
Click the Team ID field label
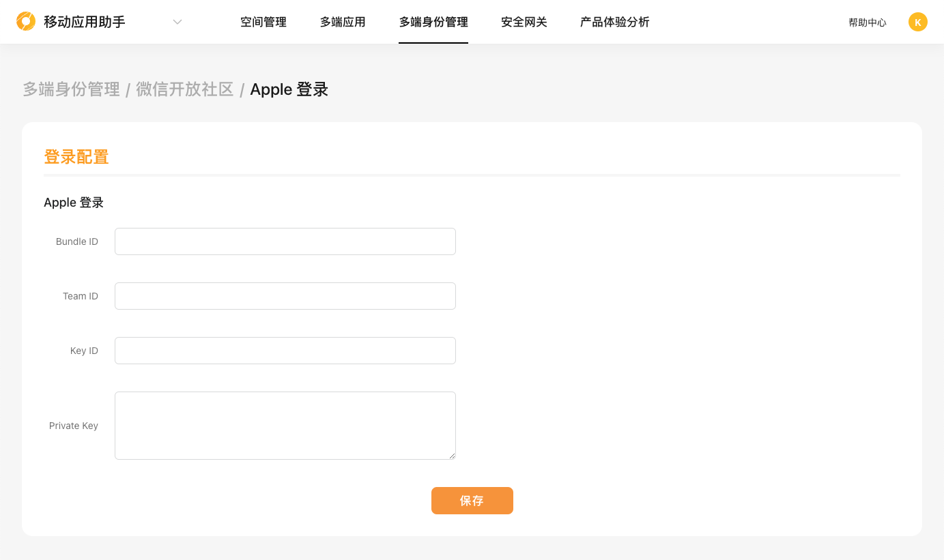point(81,296)
